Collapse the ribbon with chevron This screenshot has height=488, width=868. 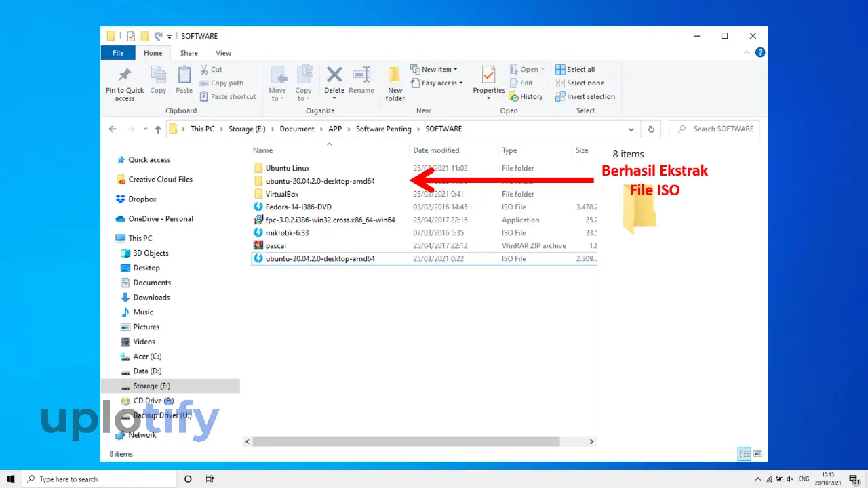pos(747,52)
